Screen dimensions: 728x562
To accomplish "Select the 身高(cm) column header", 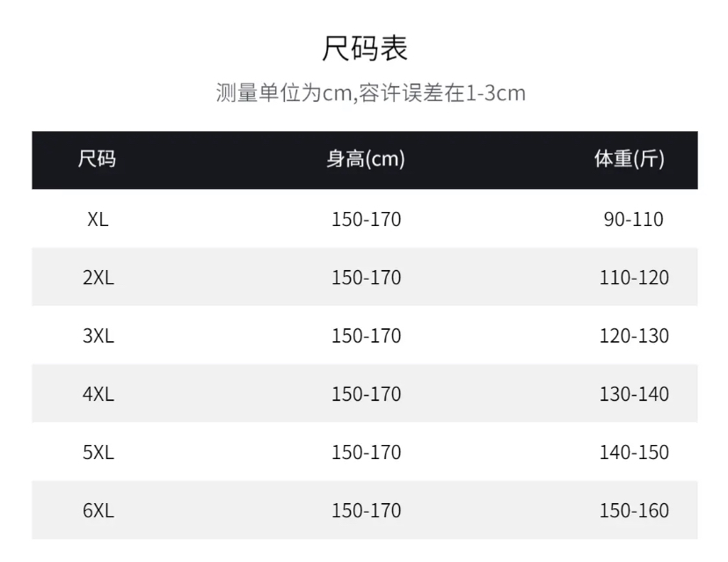I will (366, 159).
